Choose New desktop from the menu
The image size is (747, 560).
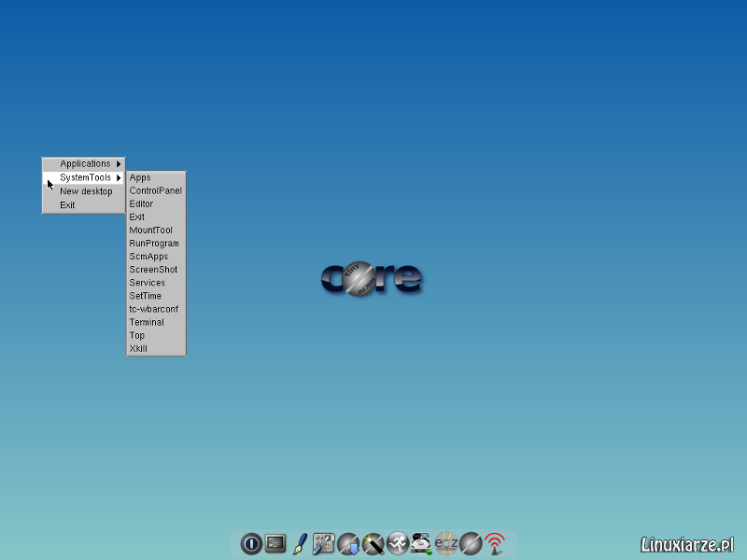point(84,191)
